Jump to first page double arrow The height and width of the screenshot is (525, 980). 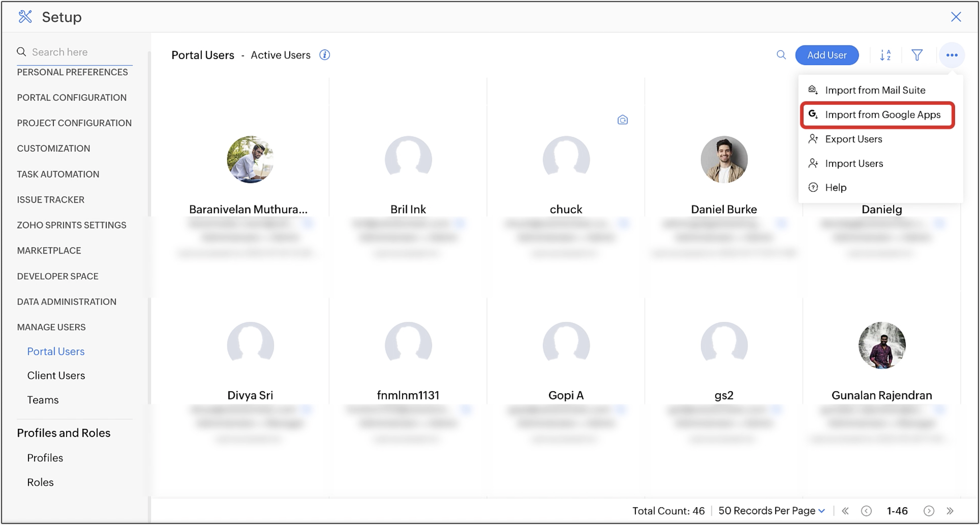[x=845, y=510]
